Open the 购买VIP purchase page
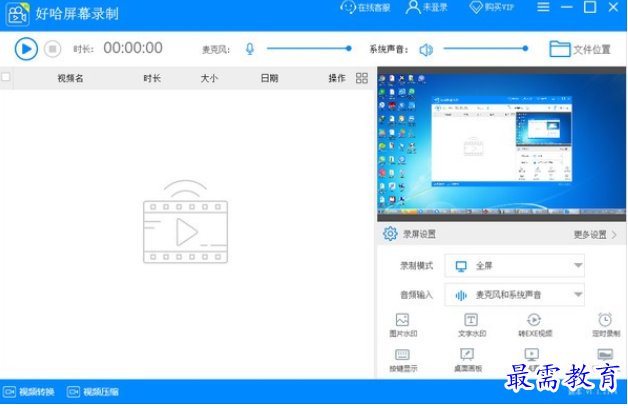The image size is (628, 408). pyautogui.click(x=491, y=7)
